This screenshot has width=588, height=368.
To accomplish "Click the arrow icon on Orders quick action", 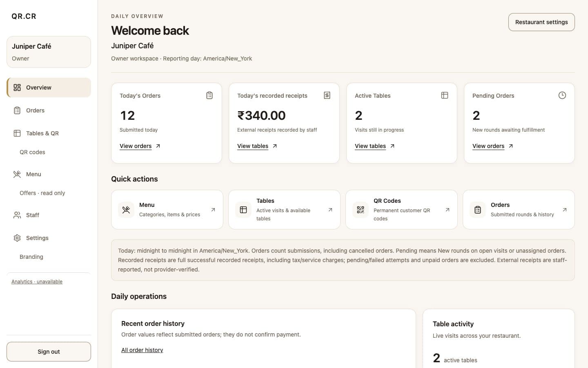I will point(565,210).
